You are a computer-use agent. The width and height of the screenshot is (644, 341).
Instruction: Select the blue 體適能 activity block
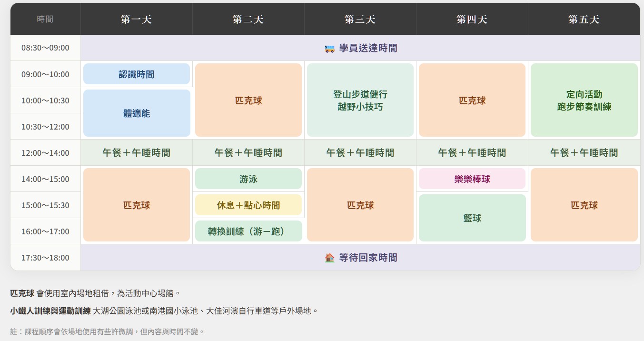[137, 114]
